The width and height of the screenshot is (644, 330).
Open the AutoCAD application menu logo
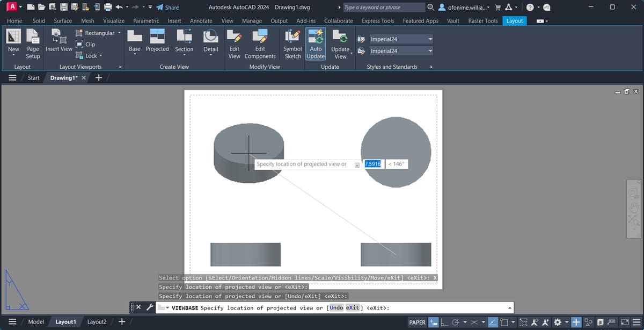click(13, 7)
